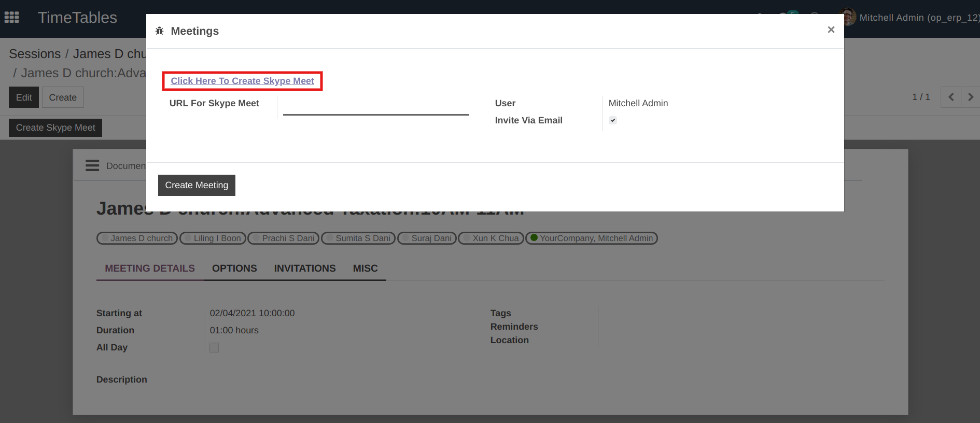
Task: Go to previous record with left chevron
Action: [951, 97]
